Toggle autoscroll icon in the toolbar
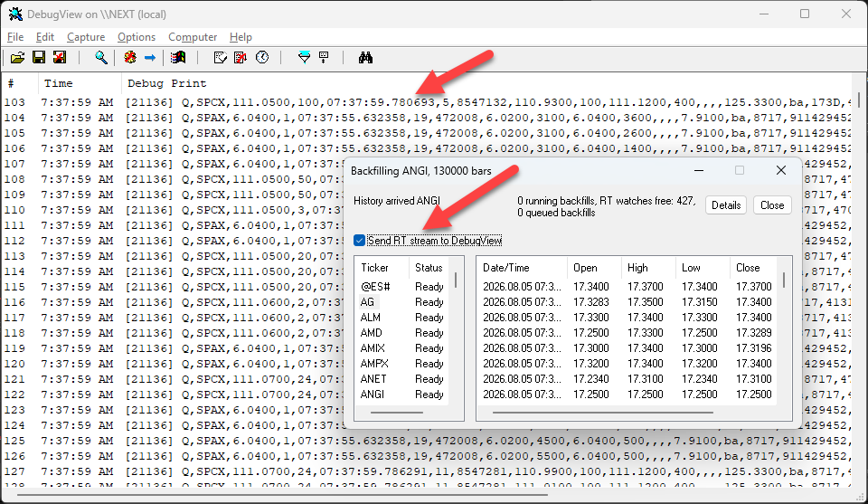868x504 pixels. [241, 58]
